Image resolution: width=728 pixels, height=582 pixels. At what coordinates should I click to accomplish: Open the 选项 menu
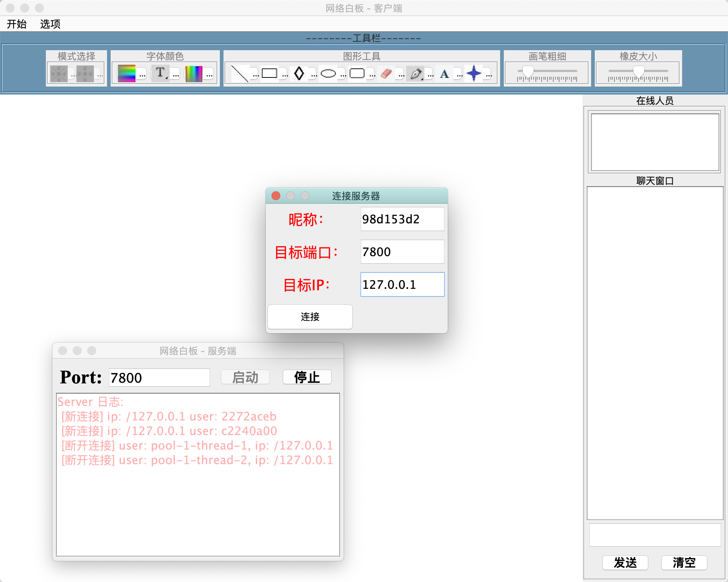point(50,24)
